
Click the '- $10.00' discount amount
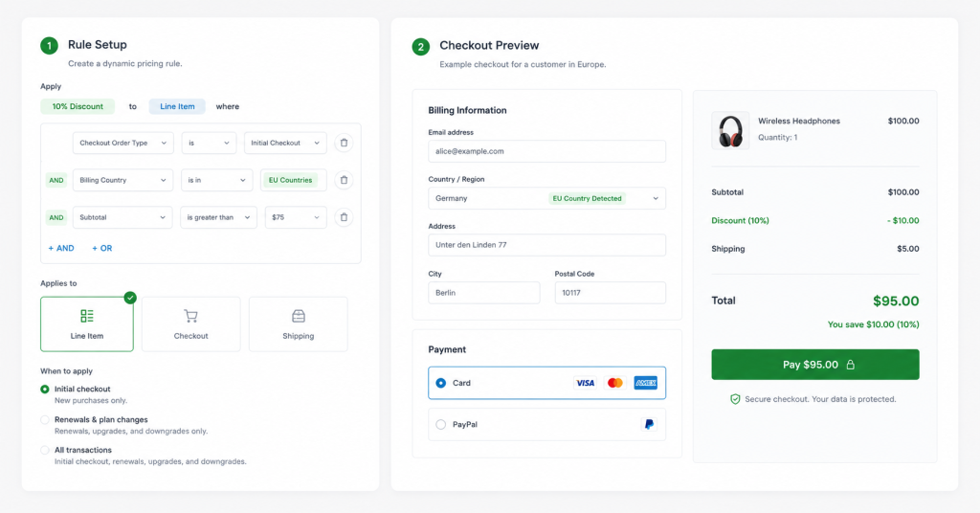pyautogui.click(x=903, y=220)
